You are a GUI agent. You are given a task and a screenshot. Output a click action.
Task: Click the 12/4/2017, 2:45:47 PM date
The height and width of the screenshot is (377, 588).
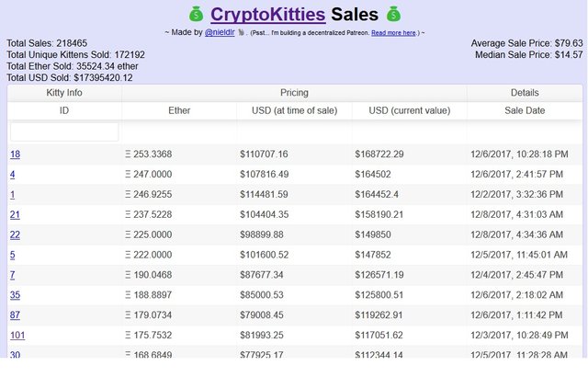(x=516, y=275)
